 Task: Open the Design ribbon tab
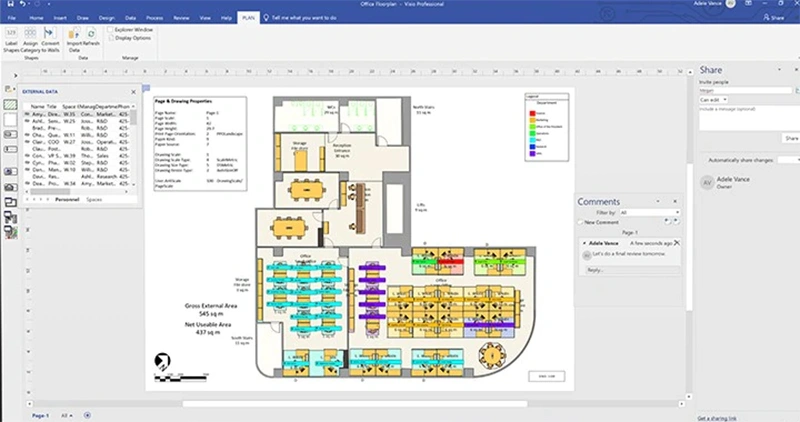[107, 18]
